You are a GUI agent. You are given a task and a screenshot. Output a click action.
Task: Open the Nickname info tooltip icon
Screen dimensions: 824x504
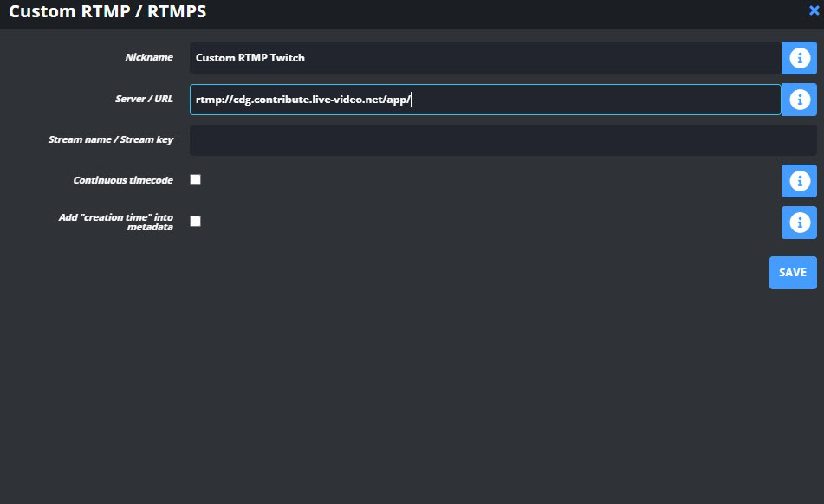799,58
